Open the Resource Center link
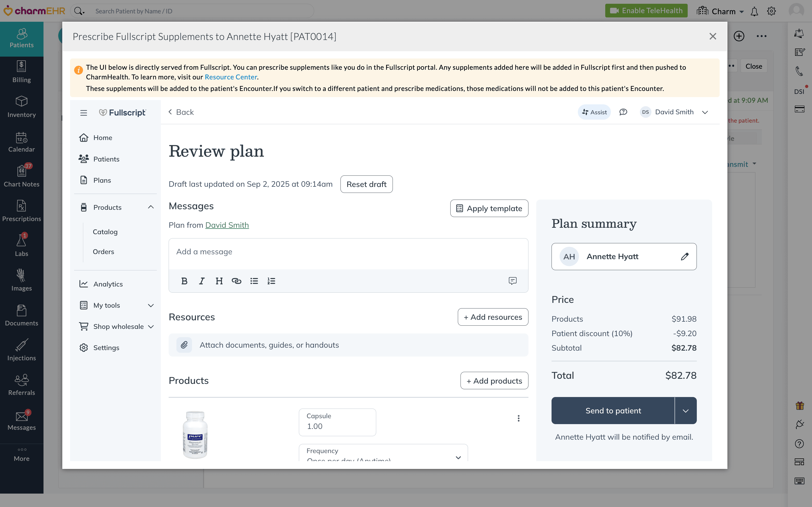Screen dimensions: 812x507 tap(230, 77)
